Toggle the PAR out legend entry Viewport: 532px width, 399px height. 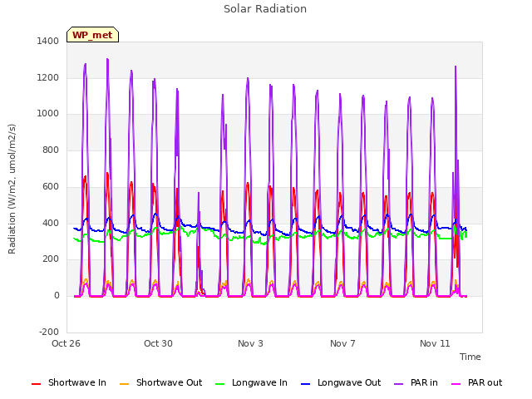476,382
